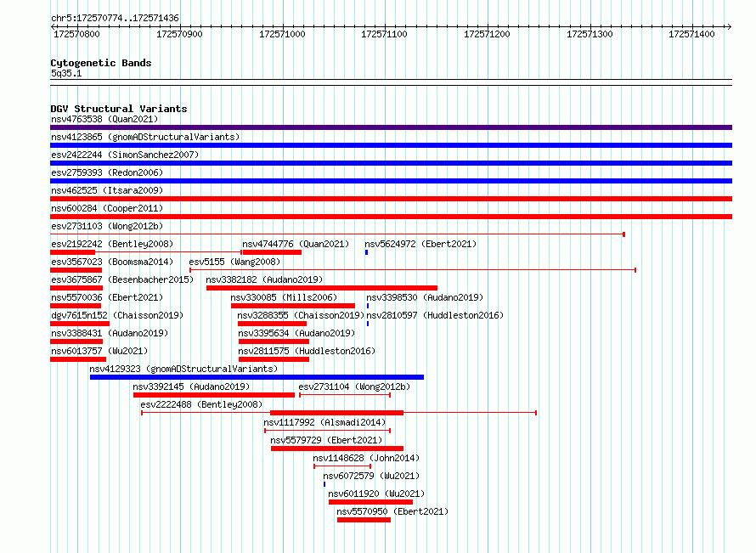Click nsv3288355 (Chaisson2019) label
This screenshot has height=553, width=756.
click(x=301, y=315)
